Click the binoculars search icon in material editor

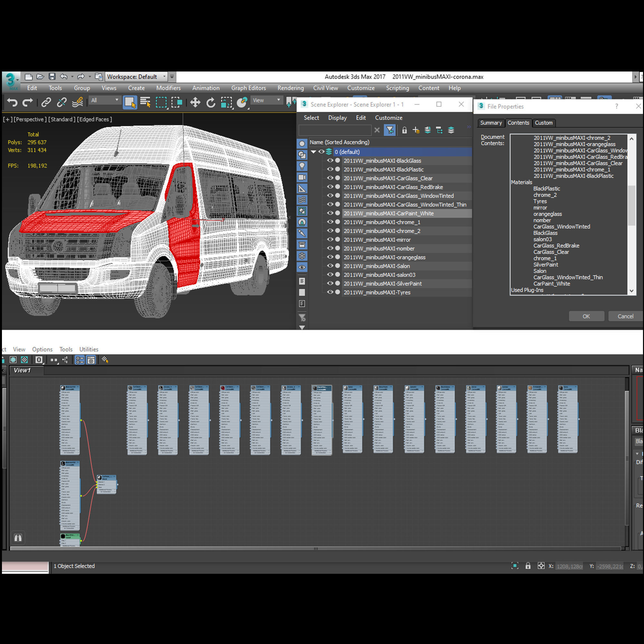tap(18, 538)
